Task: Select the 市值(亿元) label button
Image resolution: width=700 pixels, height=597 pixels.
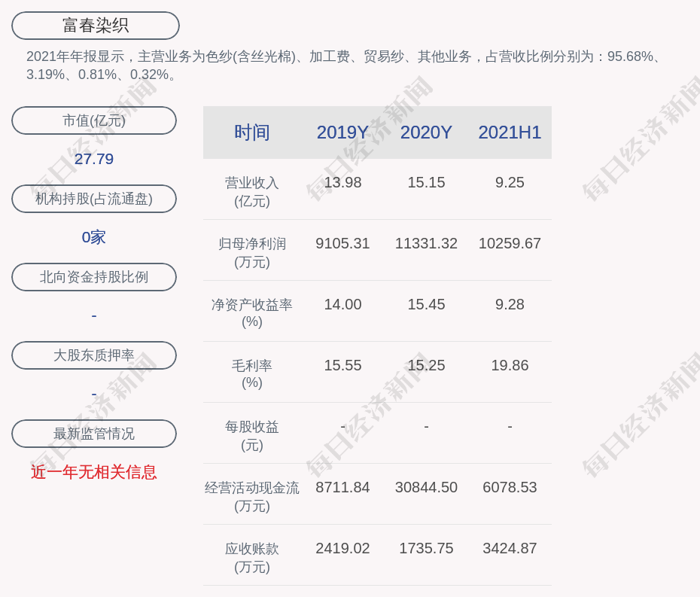Action: tap(94, 120)
